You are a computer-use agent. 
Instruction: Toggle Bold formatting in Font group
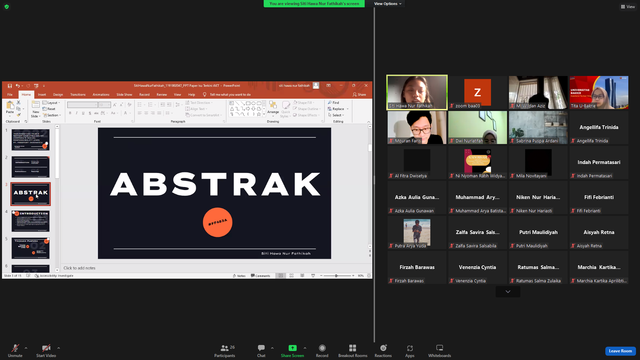70,113
